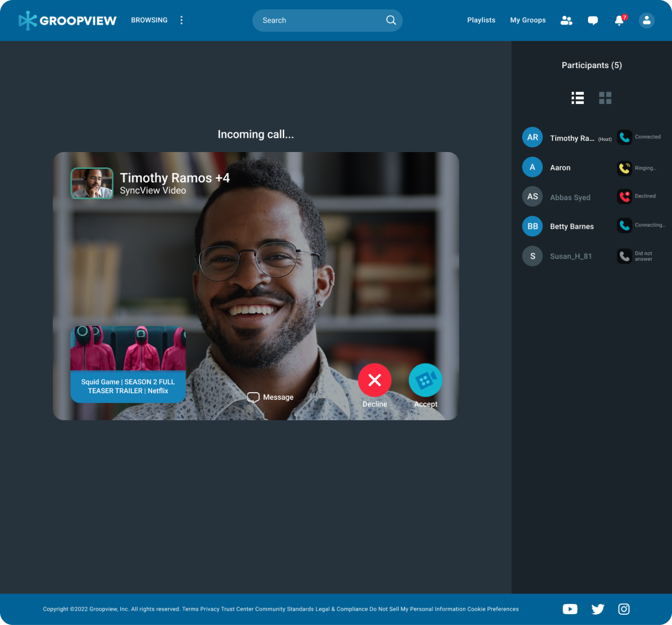Open chat messages in top bar

(x=593, y=20)
